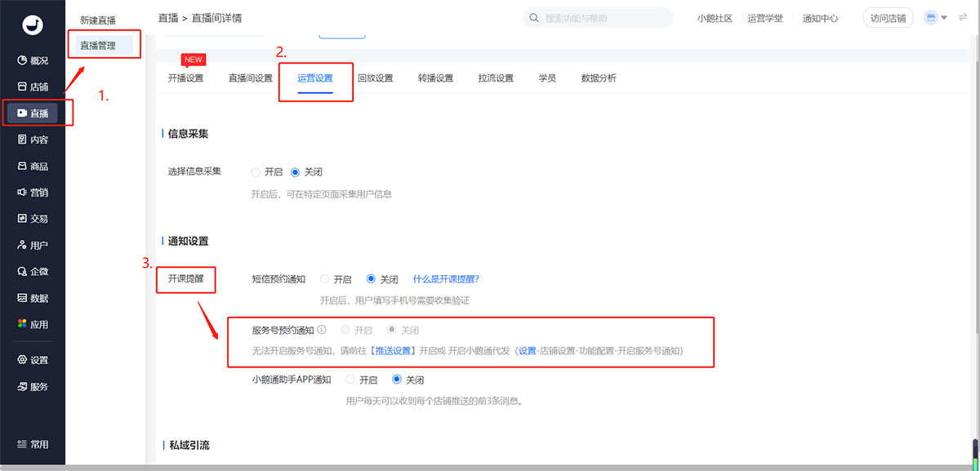Expand the account avatar dropdown
The image size is (980, 471).
936,18
